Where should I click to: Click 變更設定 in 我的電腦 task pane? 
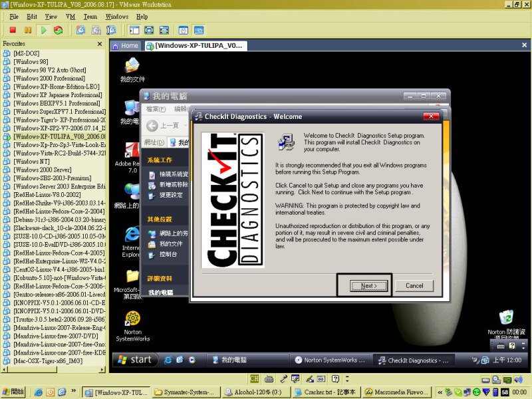click(x=166, y=195)
